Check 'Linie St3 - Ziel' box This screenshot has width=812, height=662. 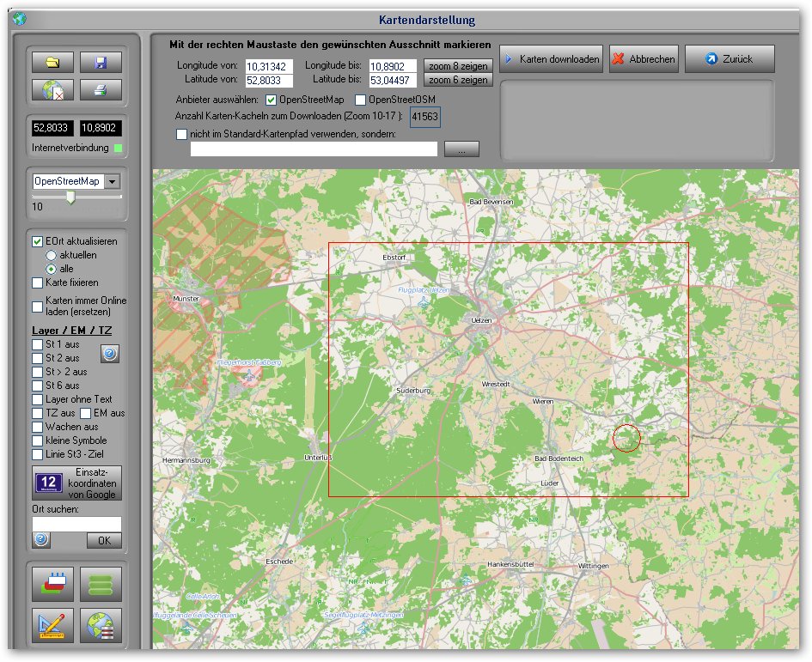coord(37,454)
